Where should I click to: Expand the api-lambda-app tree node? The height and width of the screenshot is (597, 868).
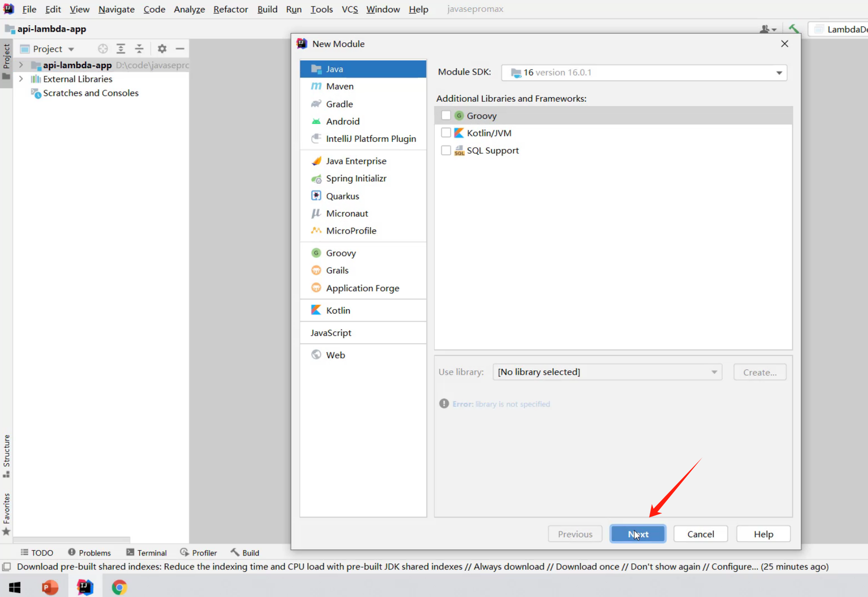tap(21, 65)
